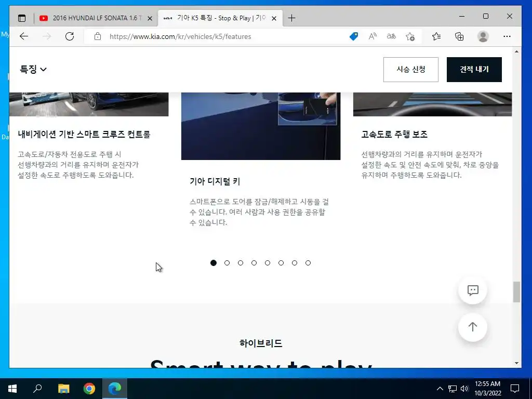
Task: Open the Windows notification center
Action: [515, 389]
